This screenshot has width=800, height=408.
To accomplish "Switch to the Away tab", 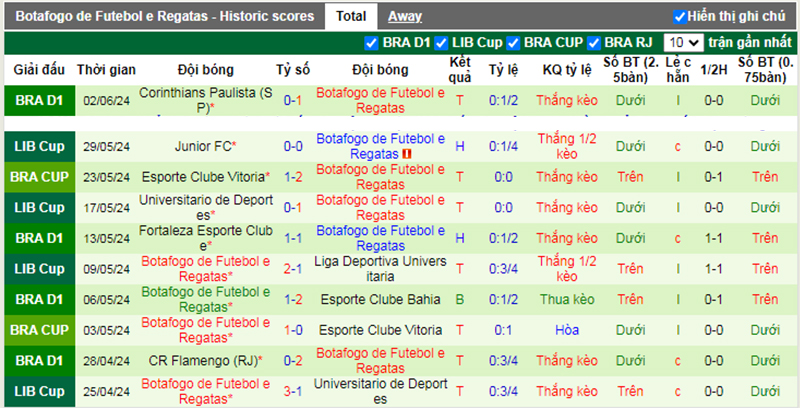I will [405, 16].
